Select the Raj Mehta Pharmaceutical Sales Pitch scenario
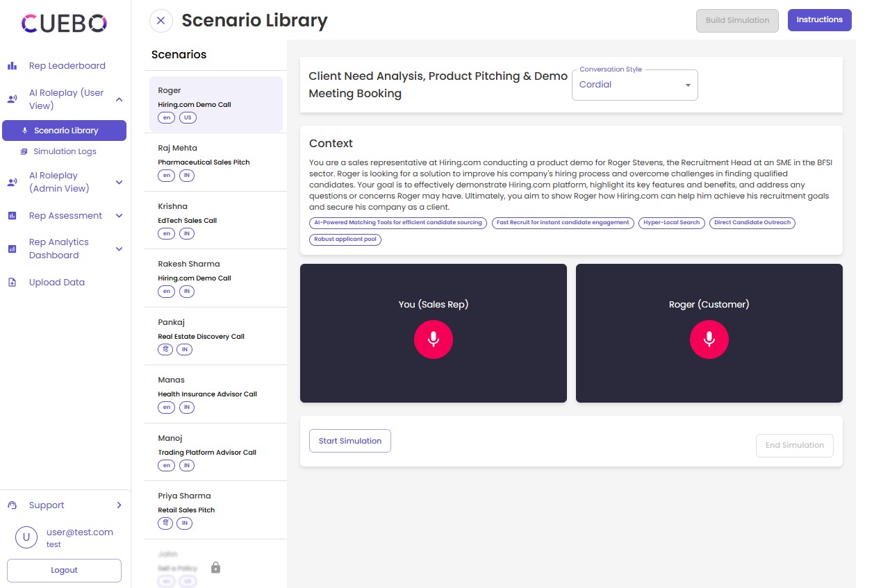Screen dimensions: 874x588 [x=215, y=162]
